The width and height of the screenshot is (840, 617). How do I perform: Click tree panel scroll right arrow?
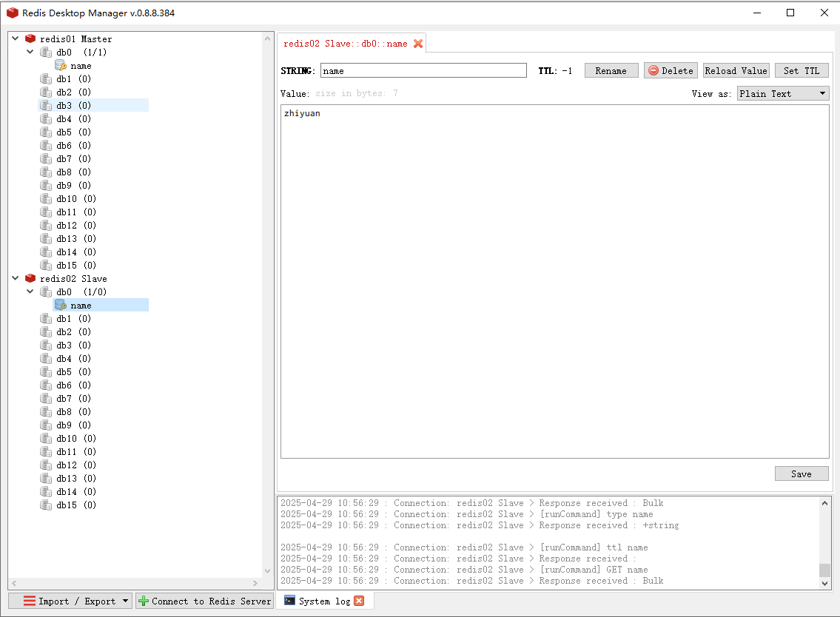click(x=255, y=583)
